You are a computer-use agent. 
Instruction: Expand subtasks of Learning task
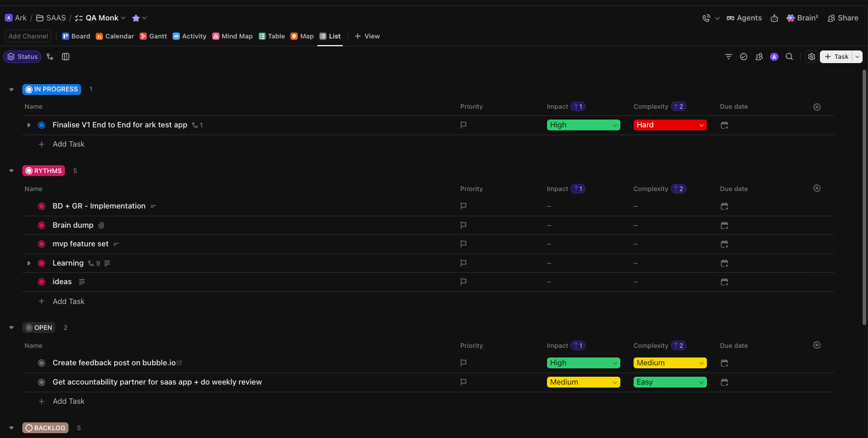(29, 263)
